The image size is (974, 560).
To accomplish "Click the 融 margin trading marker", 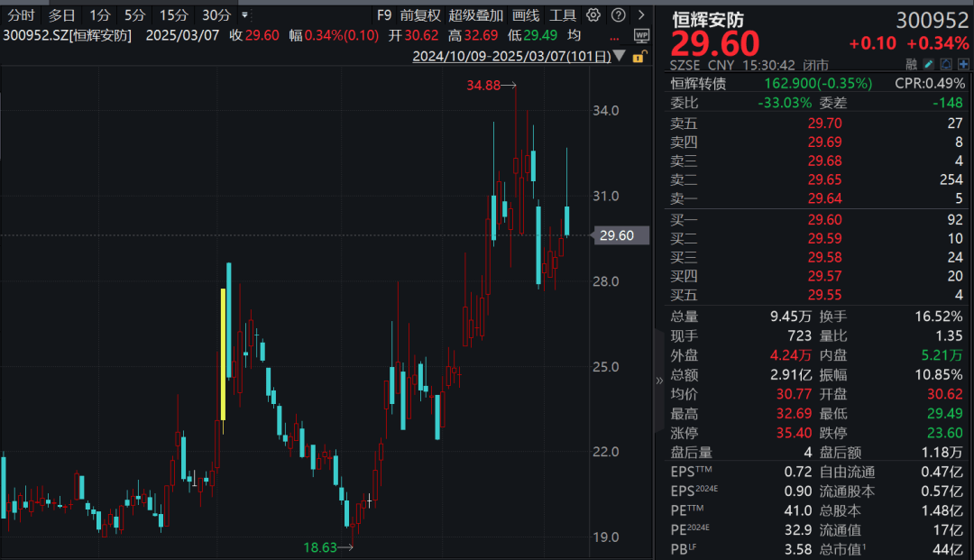I will (911, 64).
